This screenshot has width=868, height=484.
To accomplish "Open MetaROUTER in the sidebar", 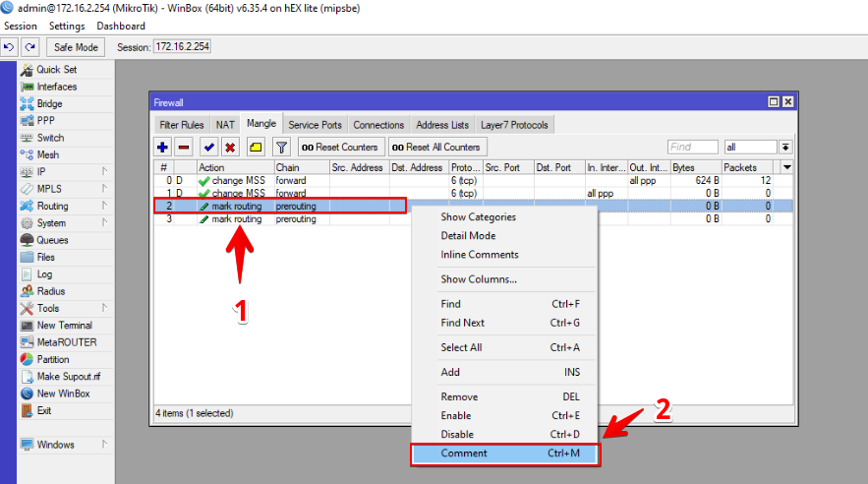I will pyautogui.click(x=67, y=342).
